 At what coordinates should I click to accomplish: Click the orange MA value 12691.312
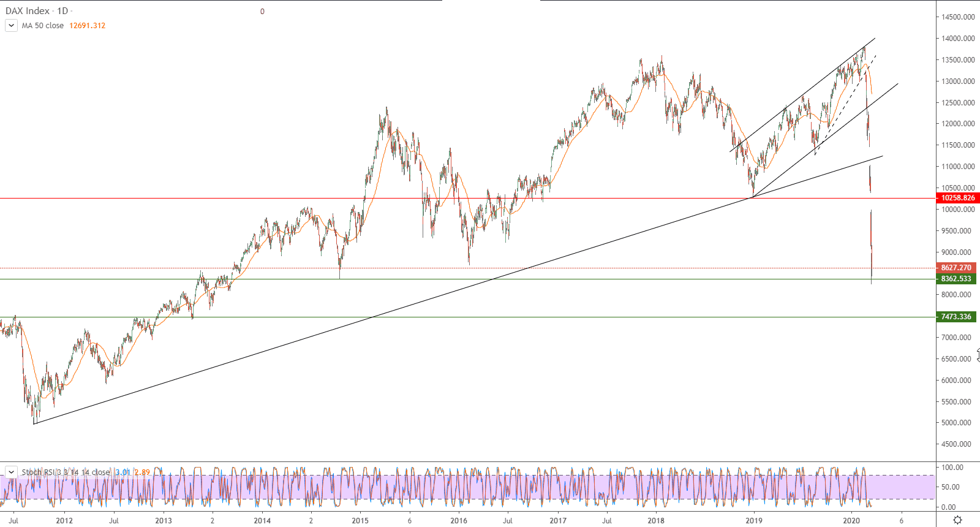pyautogui.click(x=88, y=26)
